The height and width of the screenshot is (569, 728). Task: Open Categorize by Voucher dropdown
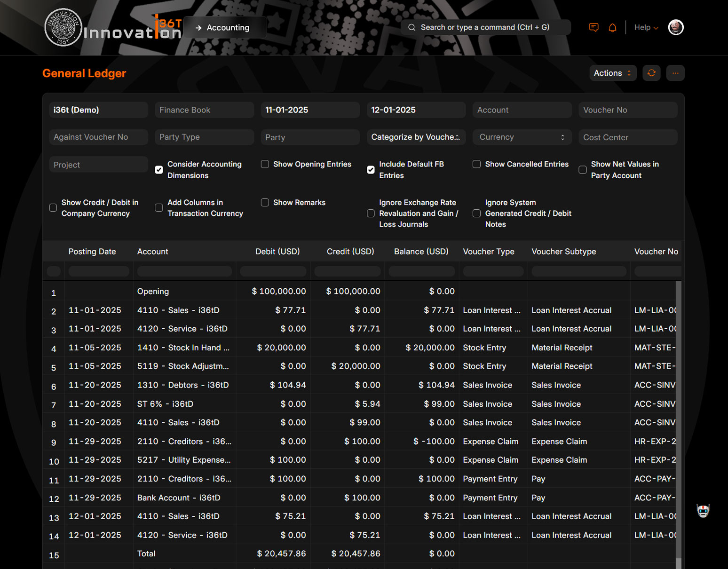[x=416, y=137]
